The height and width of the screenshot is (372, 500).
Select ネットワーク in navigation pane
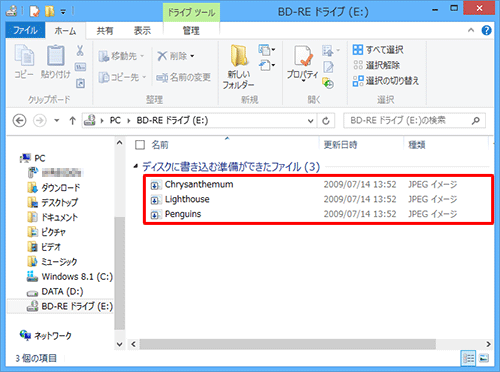[46, 336]
